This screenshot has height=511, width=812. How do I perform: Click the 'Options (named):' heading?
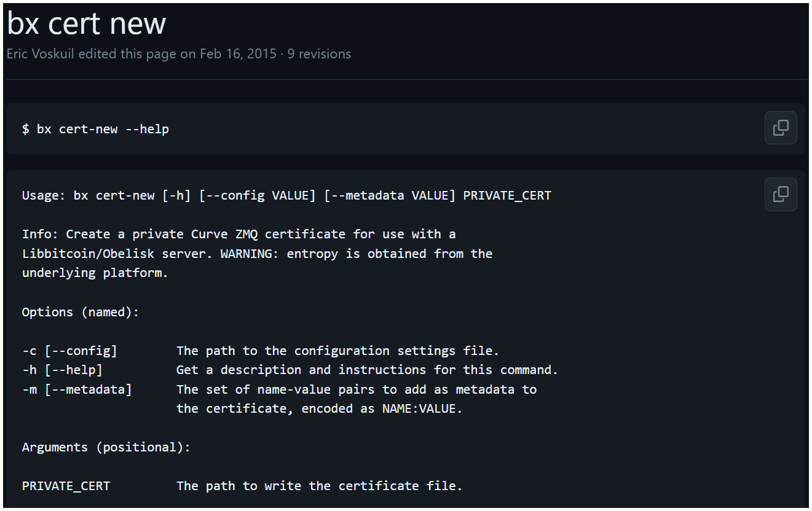(81, 312)
